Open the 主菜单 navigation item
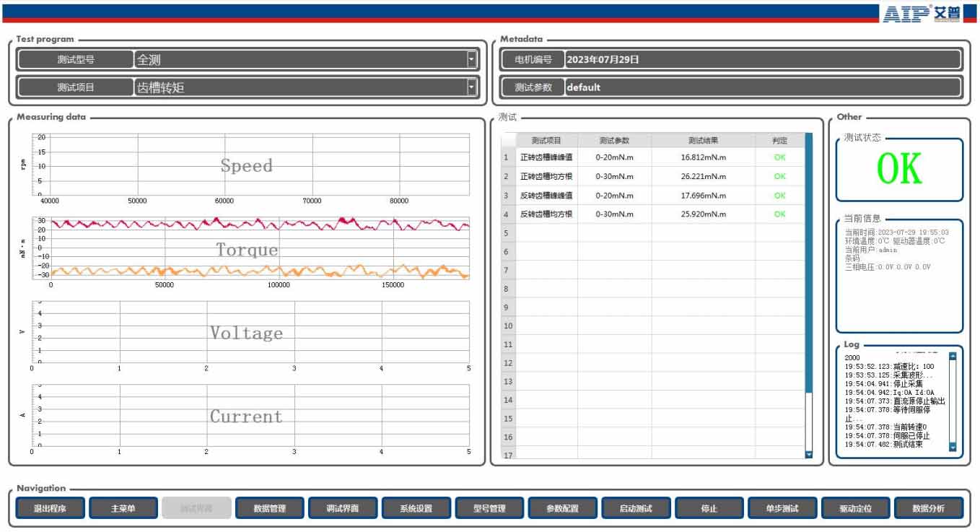The image size is (980, 532). pyautogui.click(x=123, y=508)
